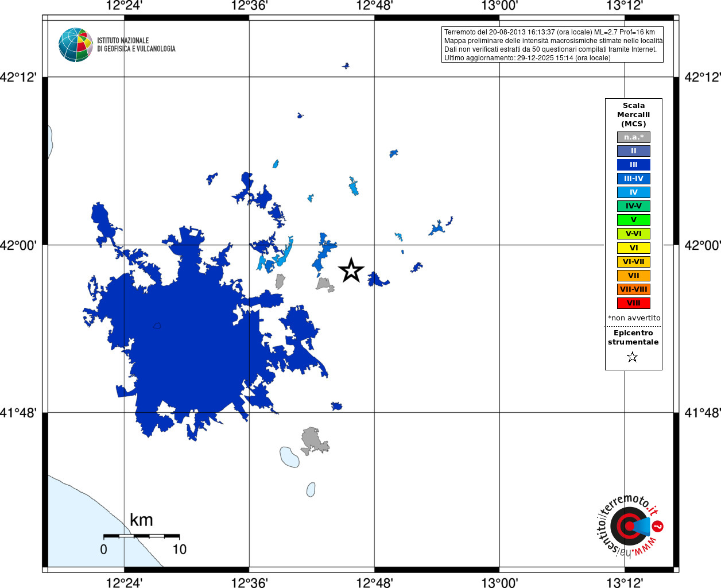Click the 'Epicentro strumentale' legend label
Viewport: 721px width, 588px height.
click(x=633, y=338)
